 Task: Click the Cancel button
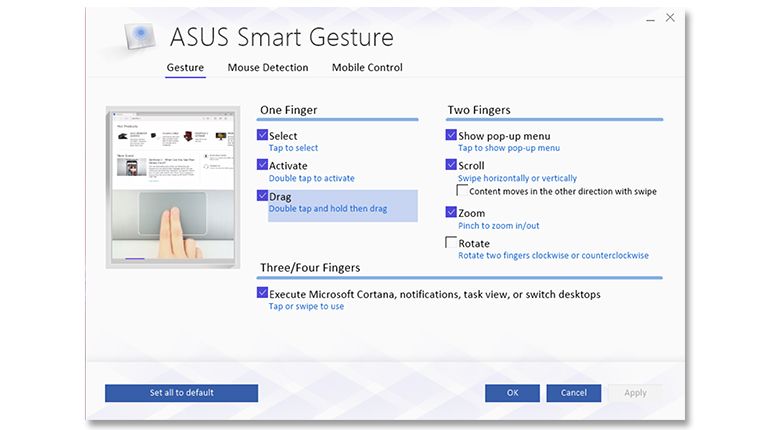coord(573,393)
